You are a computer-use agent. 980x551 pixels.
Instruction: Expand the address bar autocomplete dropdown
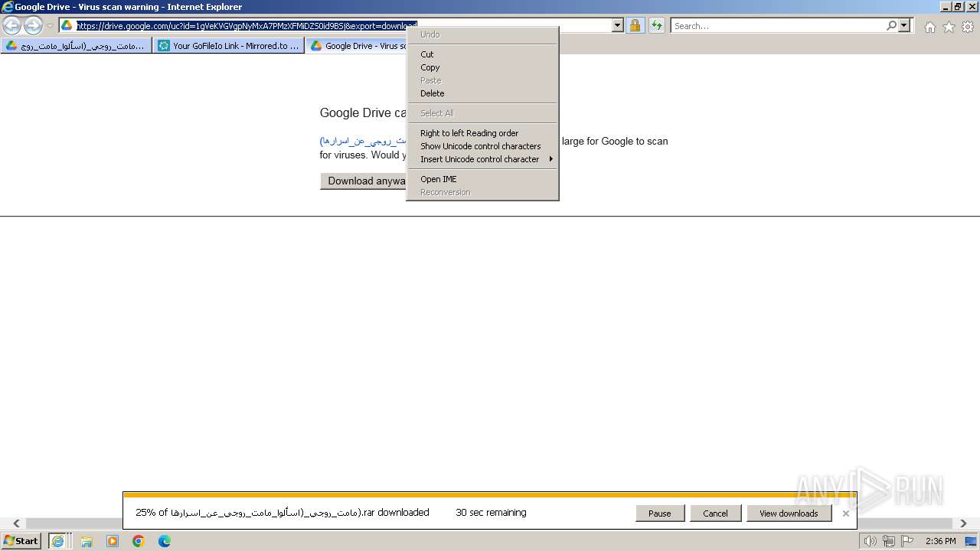tap(618, 25)
